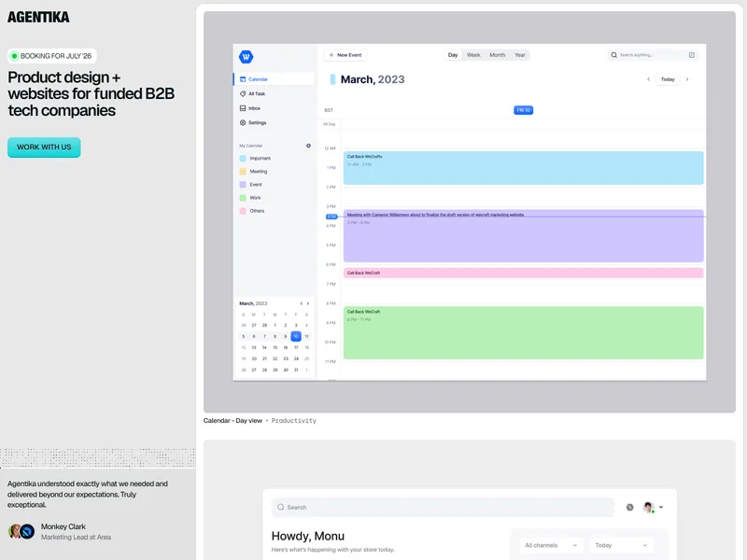Image resolution: width=747 pixels, height=560 pixels.
Task: Open the Settings gear in sidebar
Action: (243, 122)
